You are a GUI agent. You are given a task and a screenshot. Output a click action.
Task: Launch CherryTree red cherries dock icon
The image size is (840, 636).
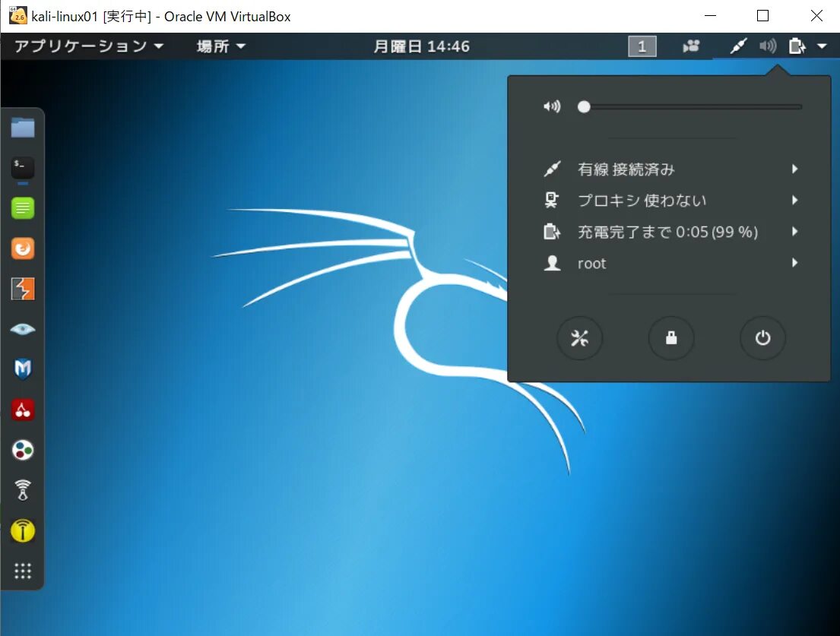[x=23, y=410]
